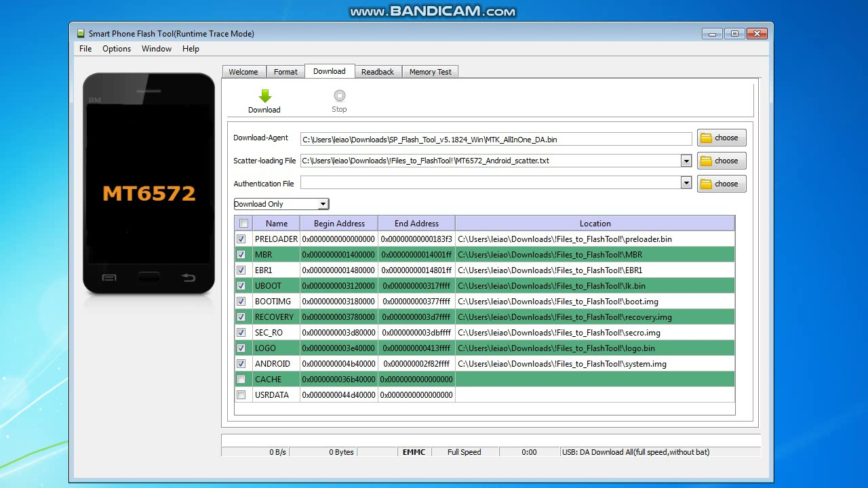The image size is (868, 488).
Task: Click the EBR1 file location cell
Action: [x=595, y=270]
